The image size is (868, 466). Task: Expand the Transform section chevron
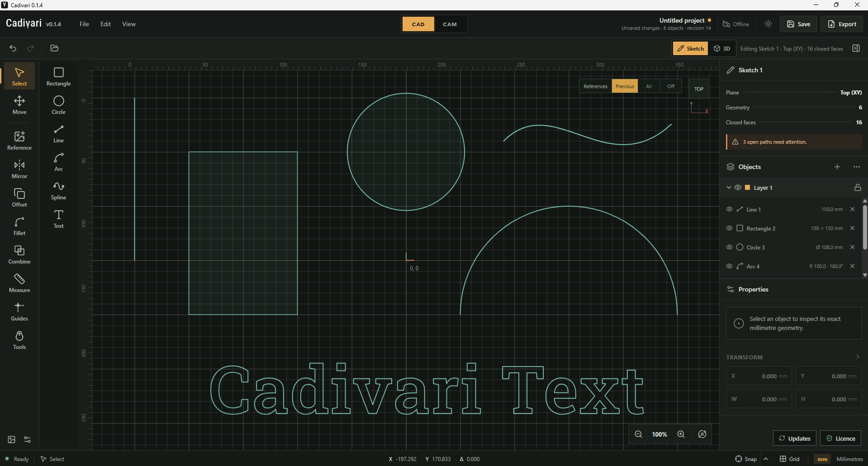857,357
